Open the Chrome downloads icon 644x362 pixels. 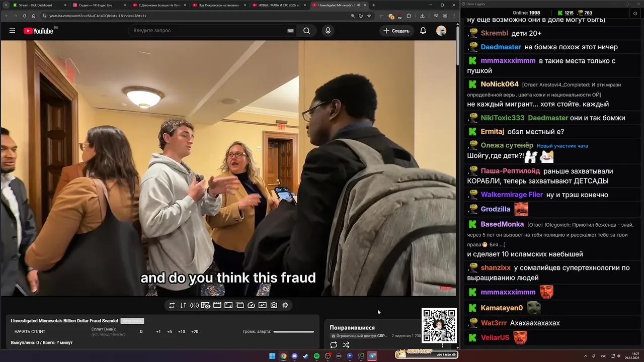point(422,16)
